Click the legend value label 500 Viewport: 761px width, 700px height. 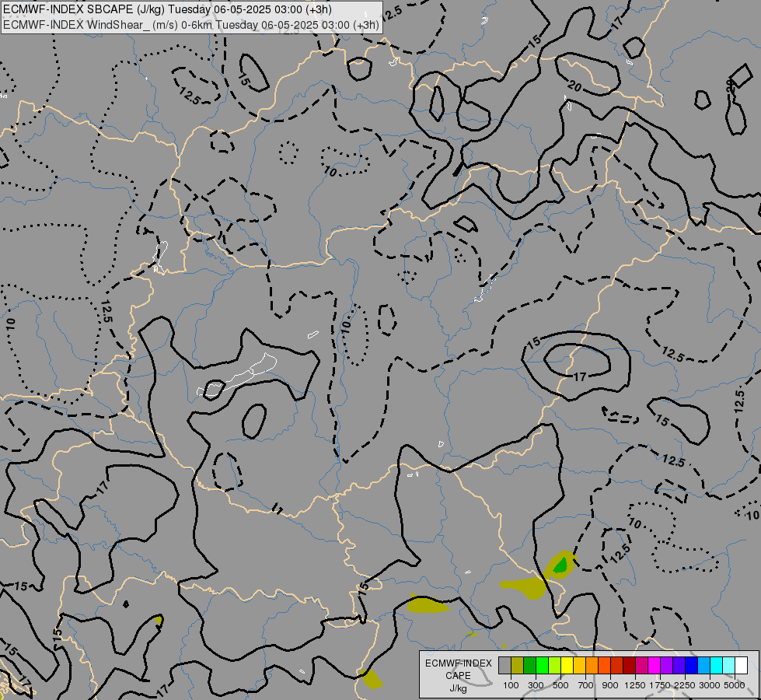click(560, 685)
